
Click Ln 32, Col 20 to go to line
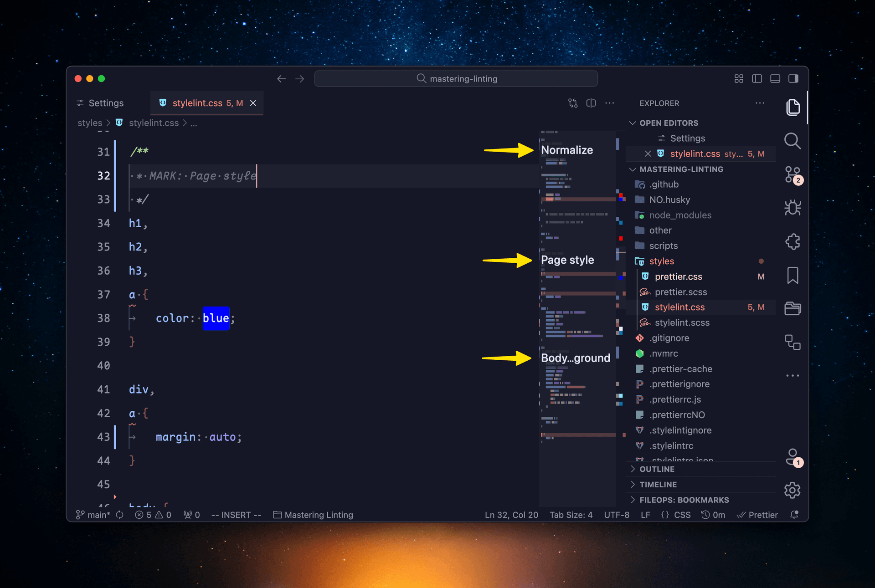coord(511,515)
